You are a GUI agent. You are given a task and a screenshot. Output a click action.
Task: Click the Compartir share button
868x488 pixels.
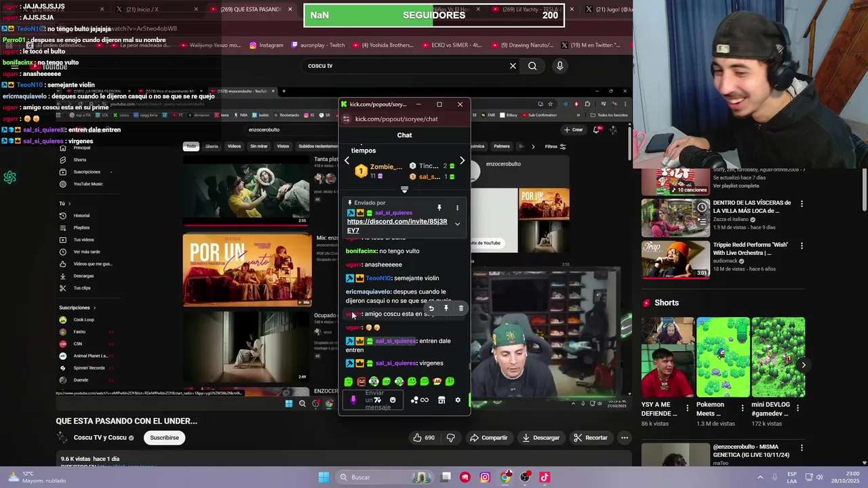coord(488,438)
